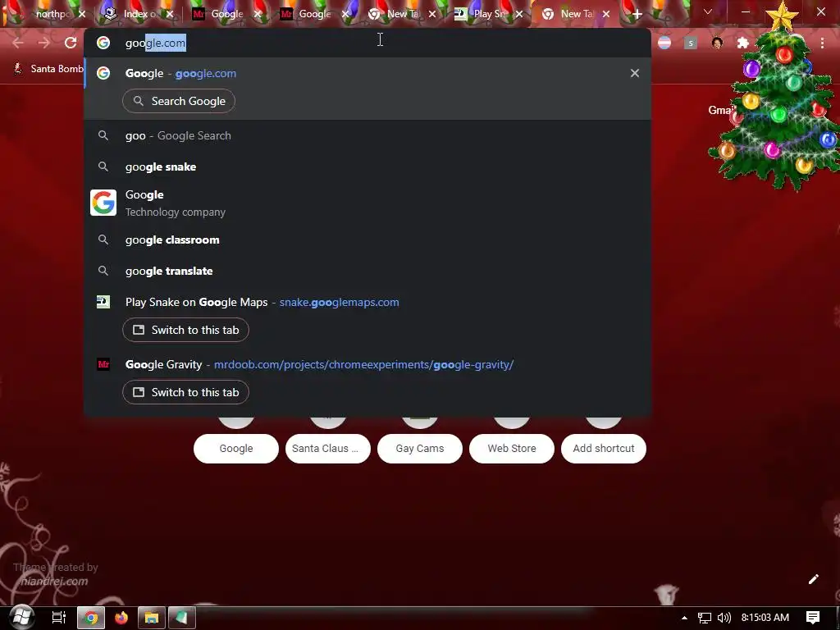Switch to Google Gravity tab button
This screenshot has width=840, height=630.
[x=185, y=392]
